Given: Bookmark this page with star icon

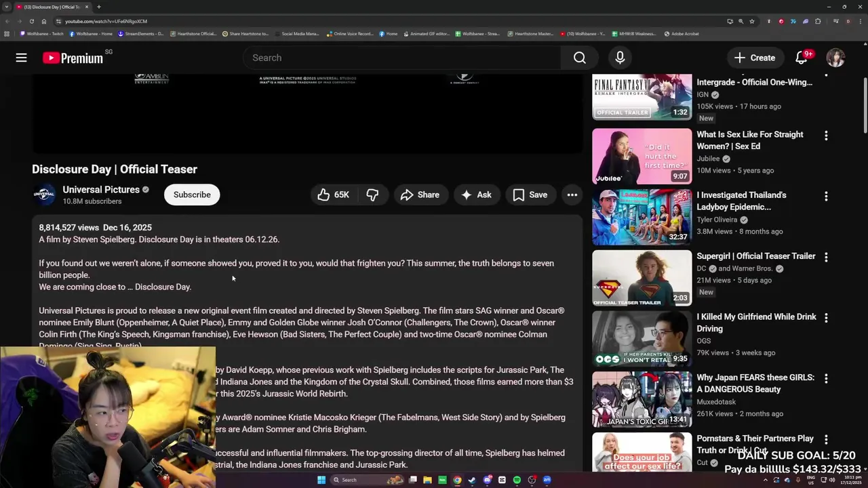Looking at the screenshot, I should click(751, 21).
